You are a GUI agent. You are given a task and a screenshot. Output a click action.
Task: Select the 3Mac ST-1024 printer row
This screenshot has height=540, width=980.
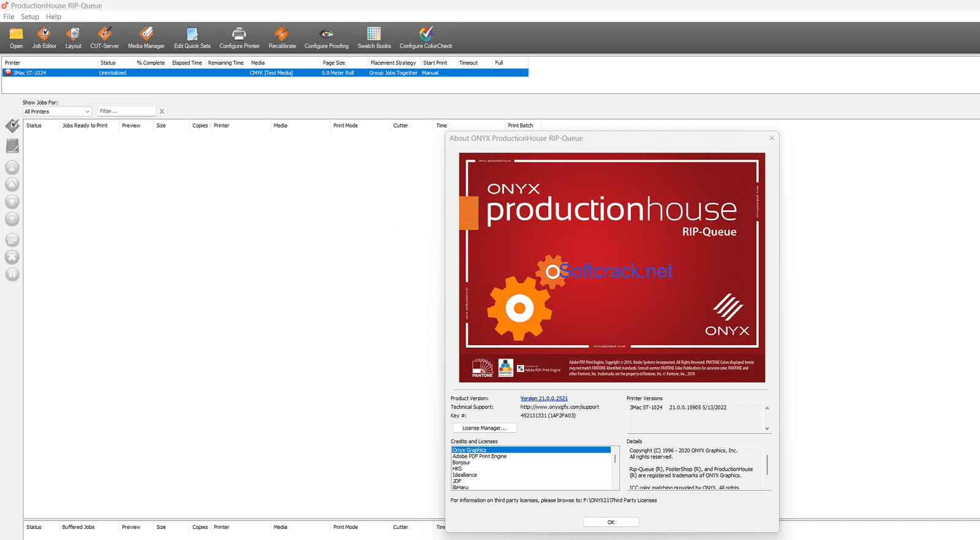[x=265, y=72]
